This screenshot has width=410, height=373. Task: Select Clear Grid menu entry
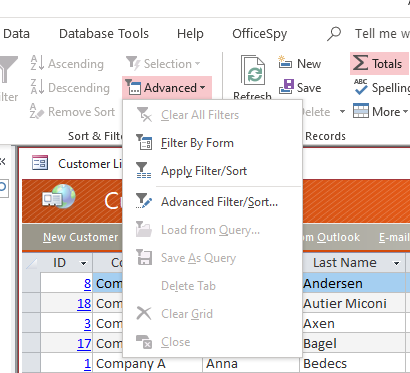[212, 314]
